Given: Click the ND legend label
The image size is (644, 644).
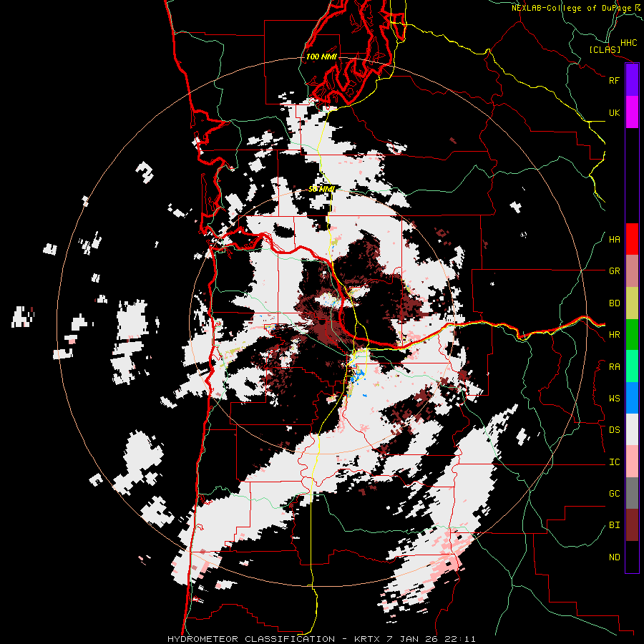Looking at the screenshot, I should 614,557.
